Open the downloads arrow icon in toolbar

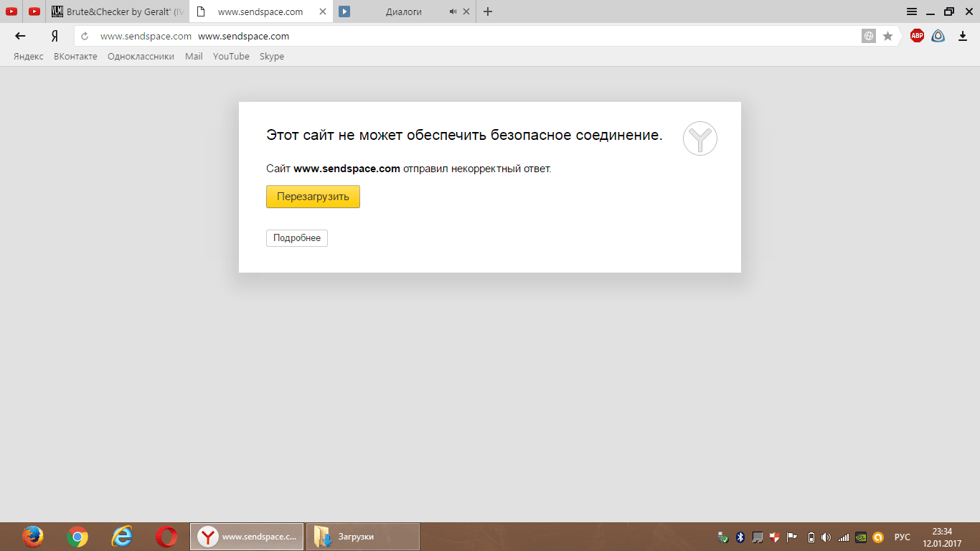tap(963, 36)
